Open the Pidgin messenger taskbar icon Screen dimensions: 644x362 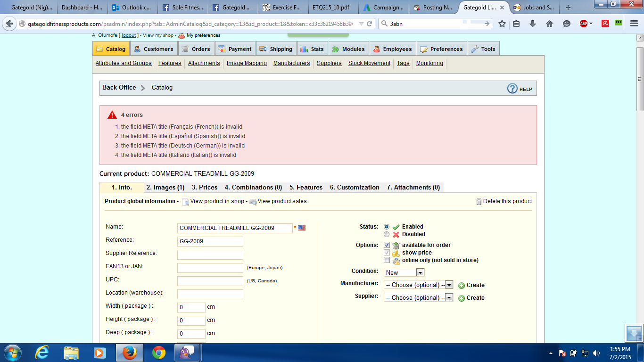click(188, 353)
